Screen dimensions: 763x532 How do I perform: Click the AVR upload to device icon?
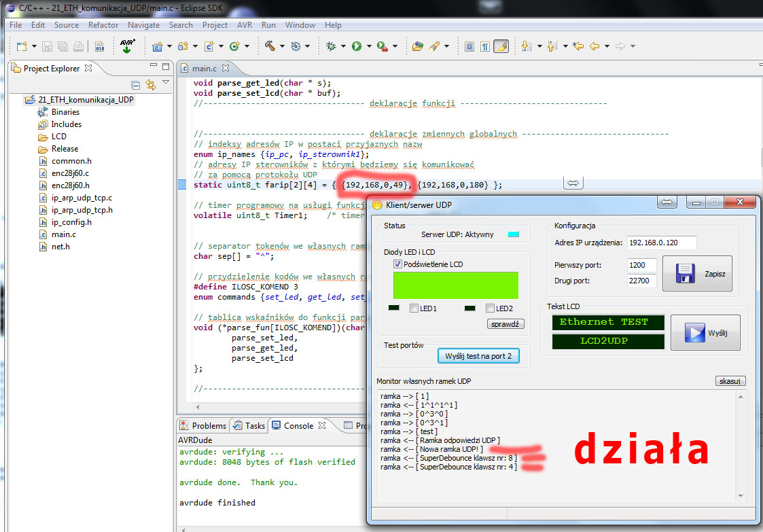127,46
